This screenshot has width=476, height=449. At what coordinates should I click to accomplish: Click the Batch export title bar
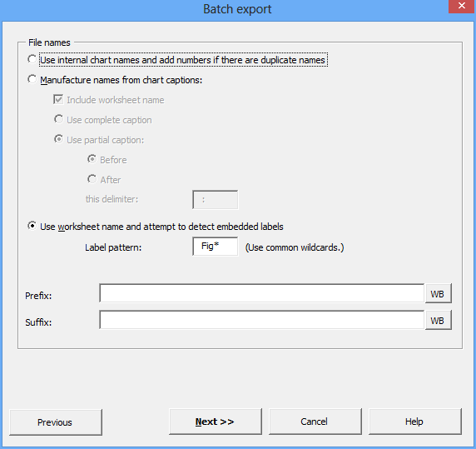(225, 9)
